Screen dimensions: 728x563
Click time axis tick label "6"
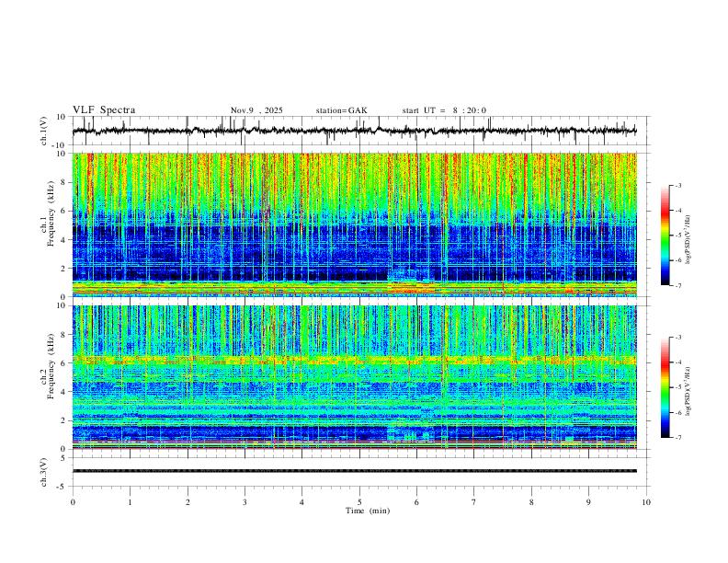(416, 502)
